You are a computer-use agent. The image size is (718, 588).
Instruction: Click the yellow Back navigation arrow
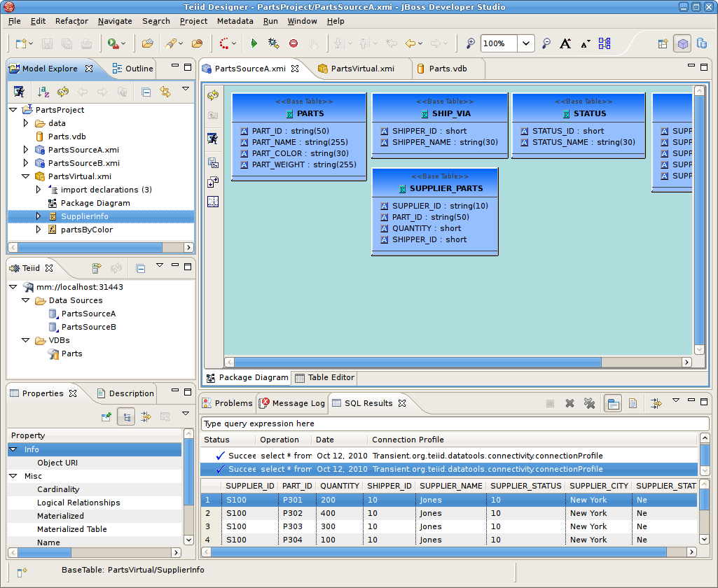coord(410,43)
